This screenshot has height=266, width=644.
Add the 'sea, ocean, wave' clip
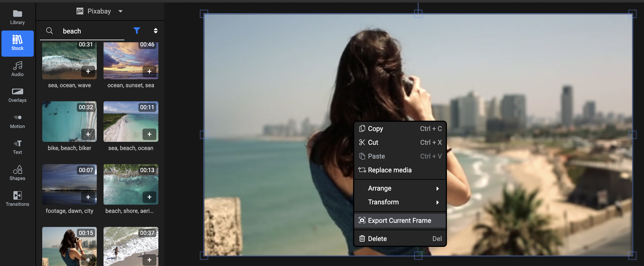coord(88,71)
